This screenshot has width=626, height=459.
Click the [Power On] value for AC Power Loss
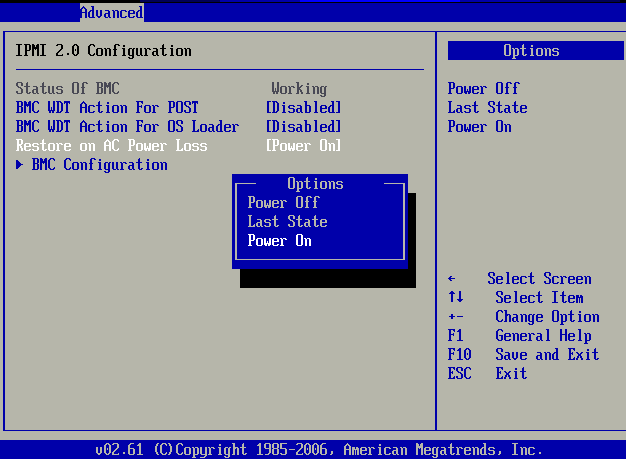tap(303, 146)
